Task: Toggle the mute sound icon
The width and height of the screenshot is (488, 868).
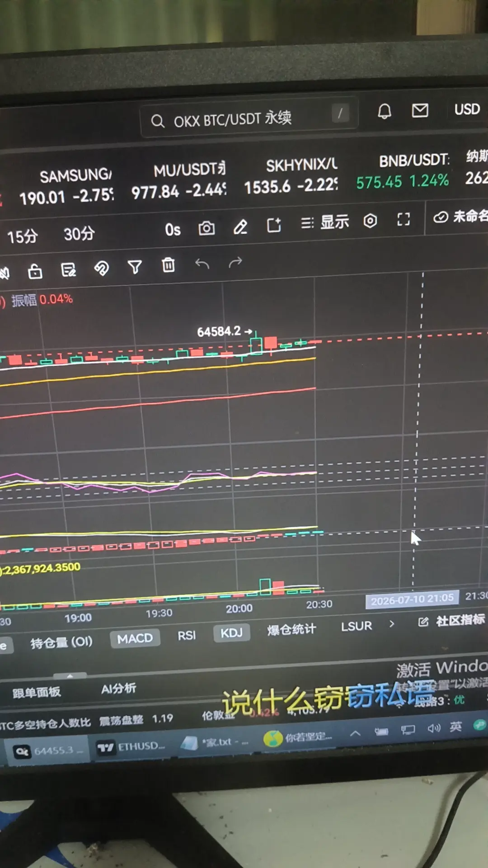Action: pos(5,273)
